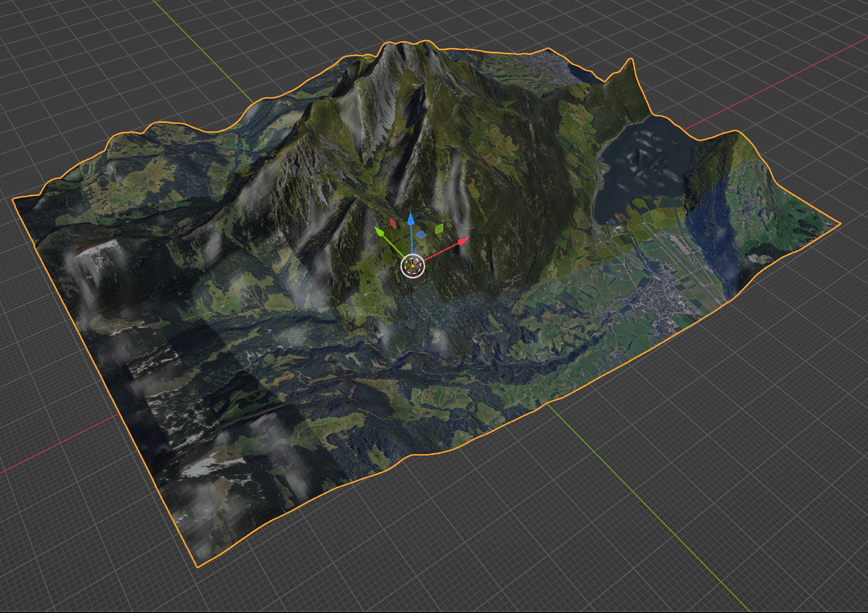
Task: Click the blue XY plane handle square
Action: [421, 234]
